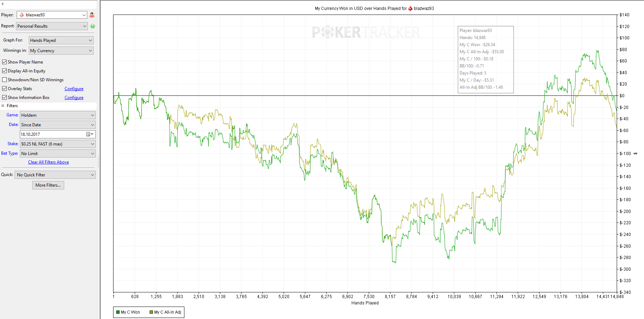
Task: Click the green My C Won legend swatch
Action: (118, 312)
